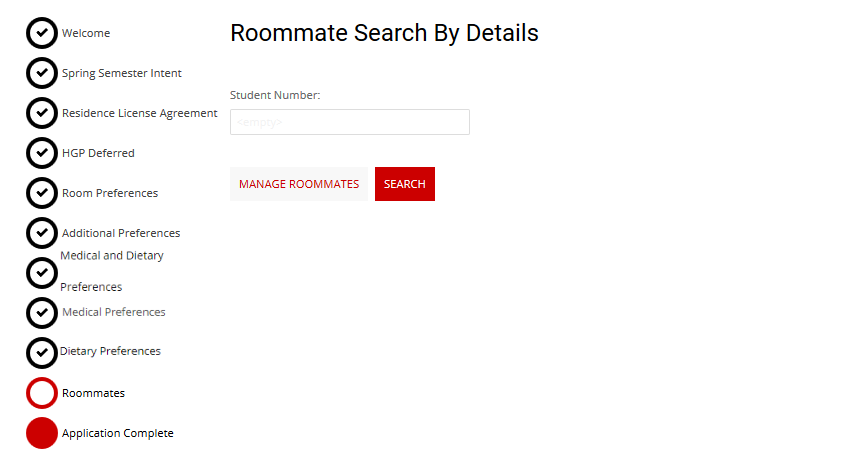Navigate to Room Preferences step
853x471 pixels.
pos(109,193)
